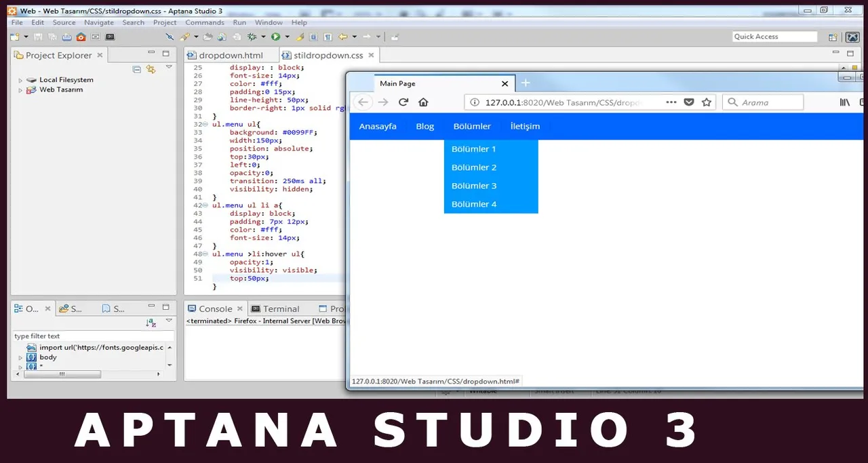Toggle alphabetical sort in Outline view
The image size is (868, 463).
[x=151, y=323]
